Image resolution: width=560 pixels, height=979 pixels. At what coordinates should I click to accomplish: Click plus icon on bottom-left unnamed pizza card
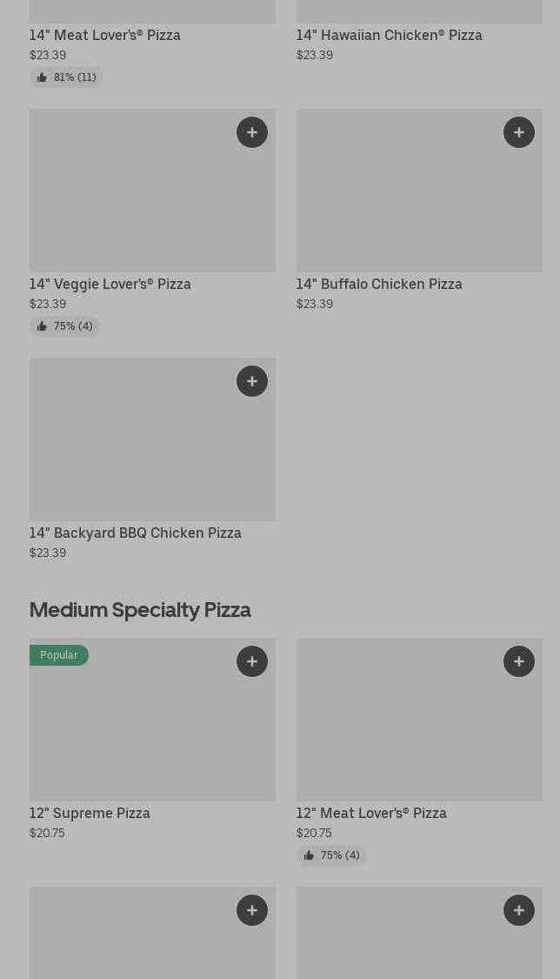tap(252, 910)
